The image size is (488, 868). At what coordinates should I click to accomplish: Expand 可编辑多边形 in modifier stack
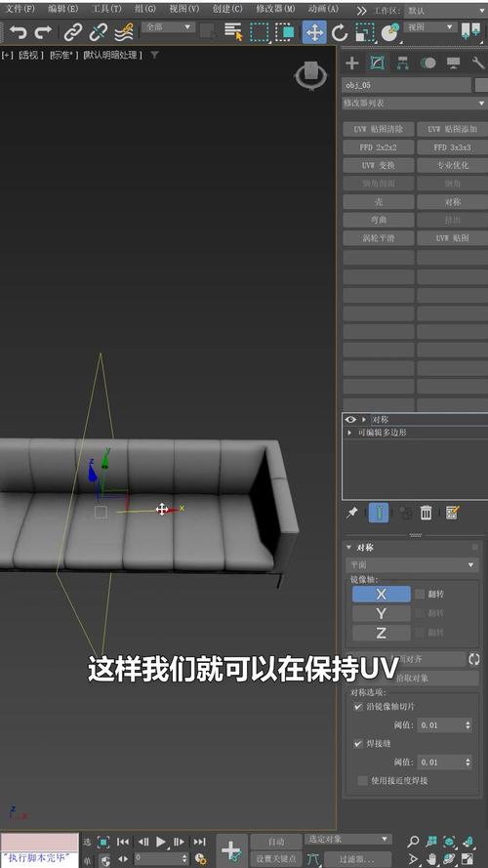click(x=349, y=433)
